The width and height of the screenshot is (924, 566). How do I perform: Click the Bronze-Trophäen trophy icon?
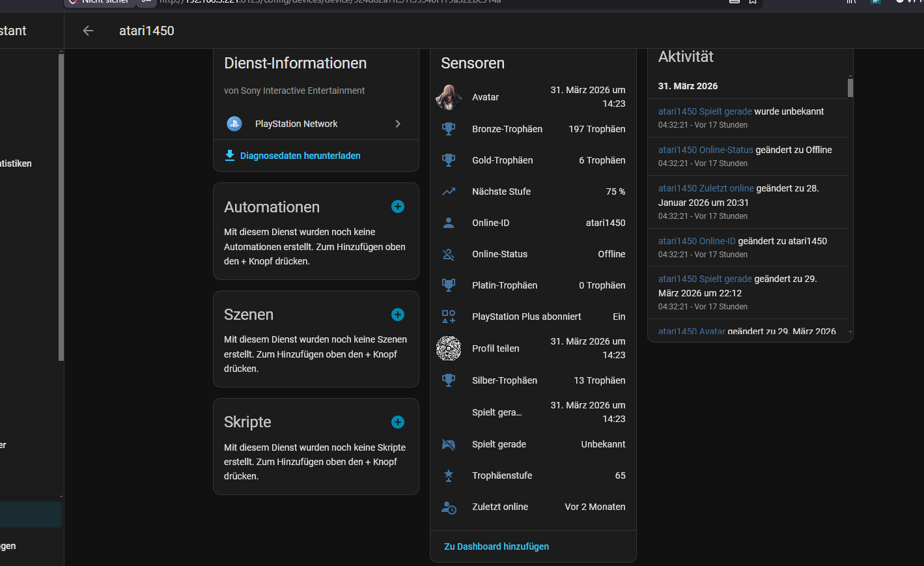click(449, 129)
